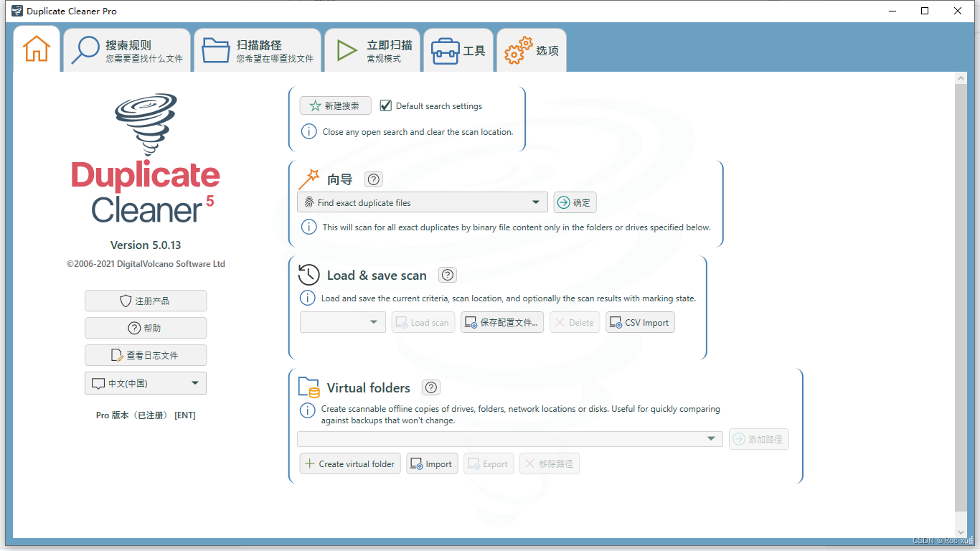Viewport: 980px width, 551px height.
Task: Open help icon next to Load & save scan
Action: tap(448, 275)
